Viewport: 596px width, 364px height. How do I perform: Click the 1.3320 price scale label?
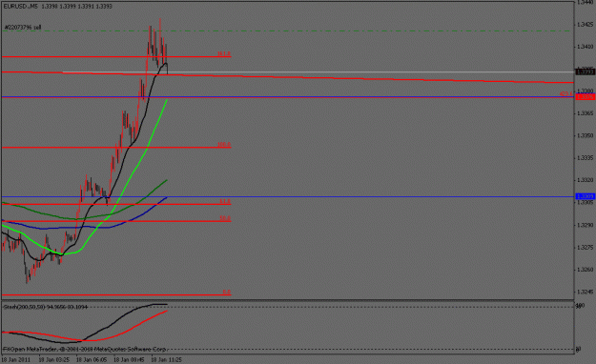585,180
